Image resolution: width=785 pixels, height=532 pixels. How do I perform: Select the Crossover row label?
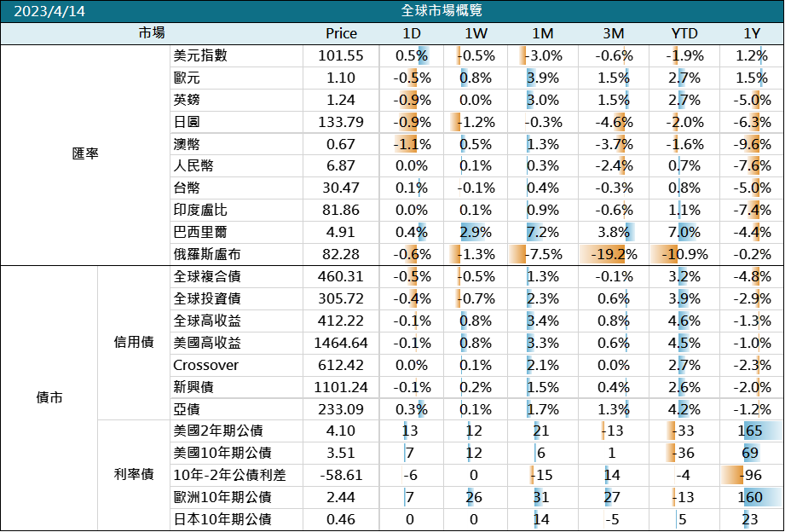205,365
